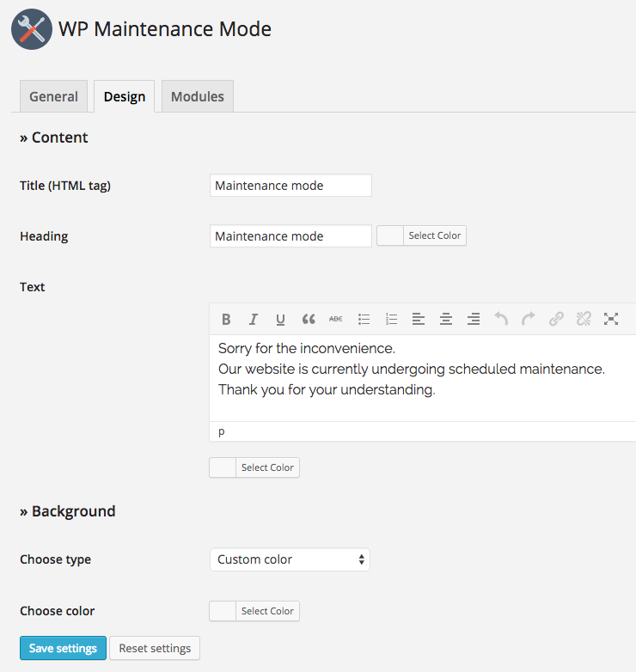The width and height of the screenshot is (636, 672).
Task: Underline selected text via toolbar
Action: tap(281, 319)
